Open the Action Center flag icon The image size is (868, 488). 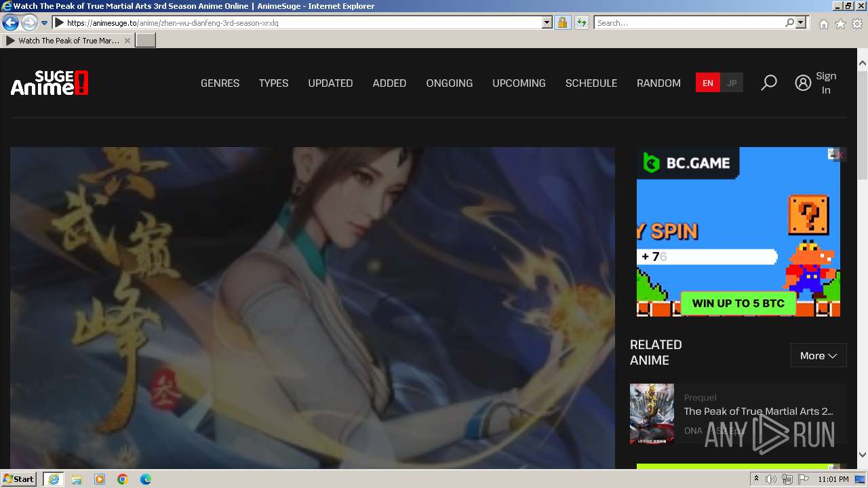(804, 479)
